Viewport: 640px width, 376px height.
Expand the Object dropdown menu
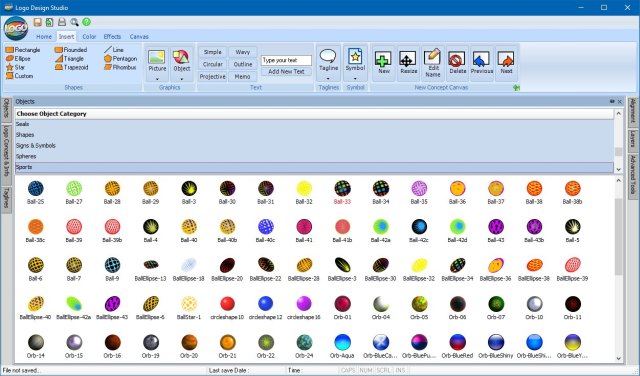click(182, 78)
